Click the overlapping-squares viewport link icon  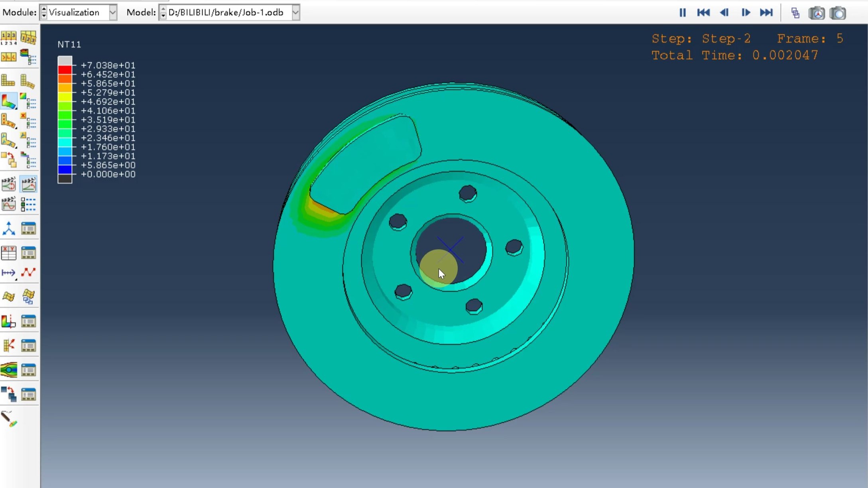tap(795, 13)
